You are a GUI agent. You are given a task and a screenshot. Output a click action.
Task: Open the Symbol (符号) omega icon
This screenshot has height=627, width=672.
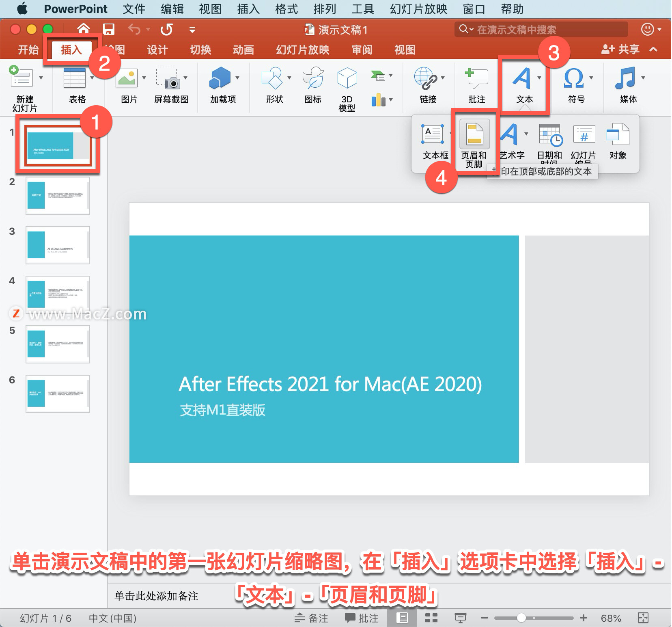point(574,78)
